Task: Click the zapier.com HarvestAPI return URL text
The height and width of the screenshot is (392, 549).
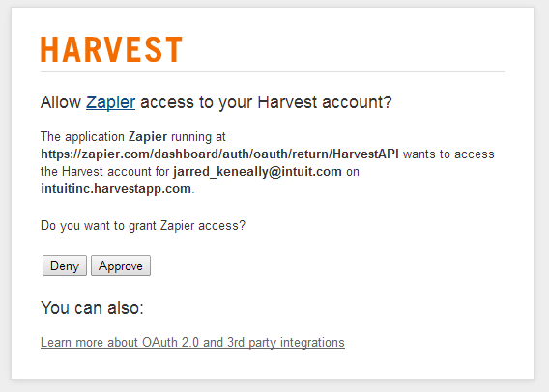Action: 219,154
